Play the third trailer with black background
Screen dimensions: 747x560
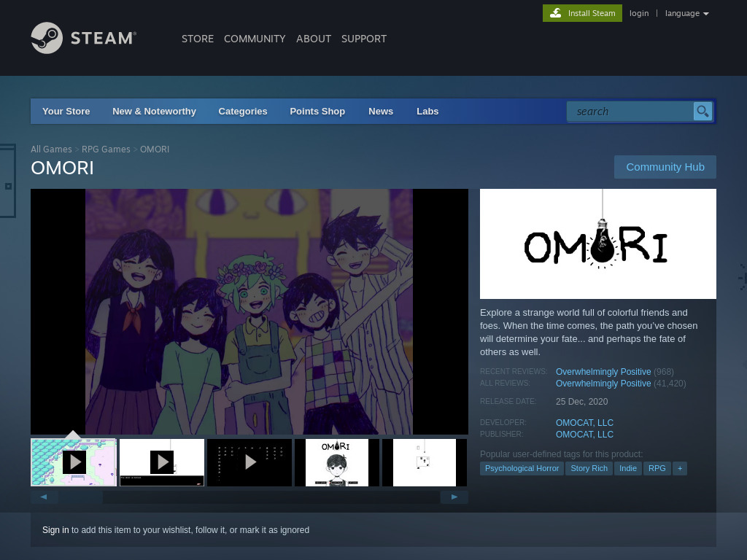(249, 462)
